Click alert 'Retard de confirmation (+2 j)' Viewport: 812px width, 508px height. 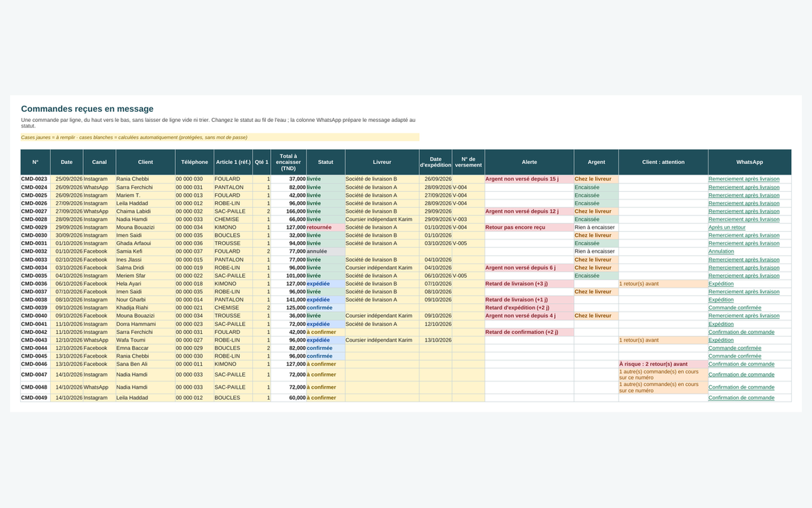(529, 332)
